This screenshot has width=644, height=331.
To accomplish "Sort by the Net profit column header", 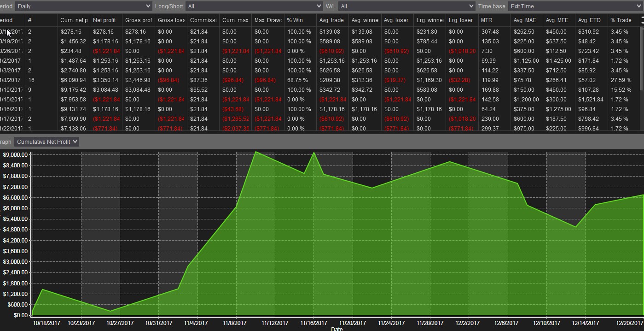I will 106,20.
